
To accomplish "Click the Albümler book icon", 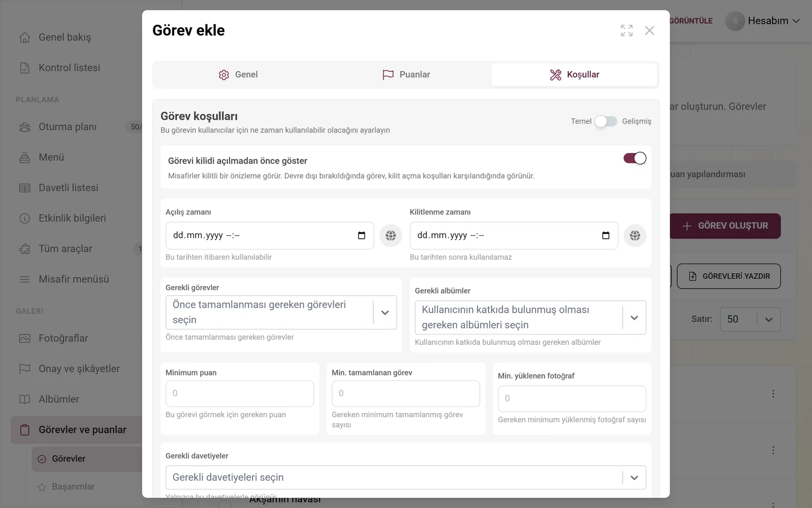I will 25,400.
